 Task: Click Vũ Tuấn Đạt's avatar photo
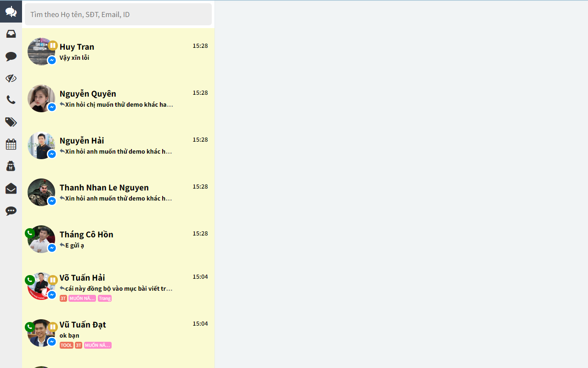[x=41, y=333]
